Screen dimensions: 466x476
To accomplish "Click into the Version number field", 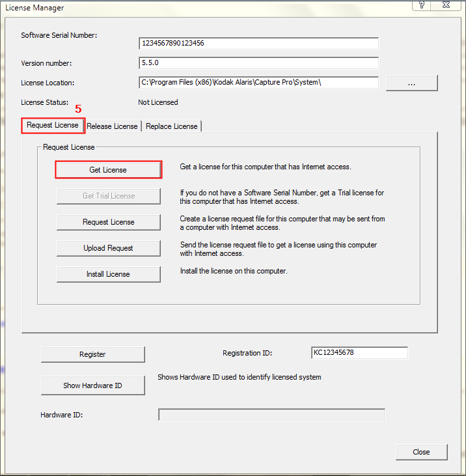I will [258, 63].
